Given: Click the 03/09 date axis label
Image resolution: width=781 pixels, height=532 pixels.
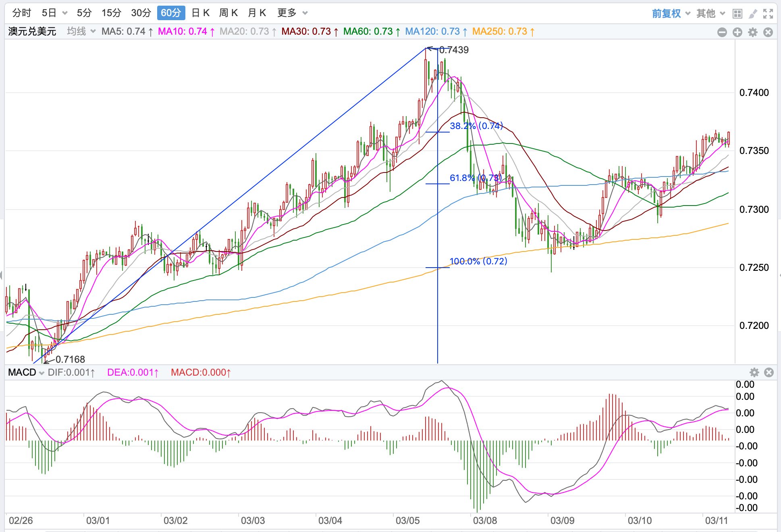Looking at the screenshot, I should [562, 520].
